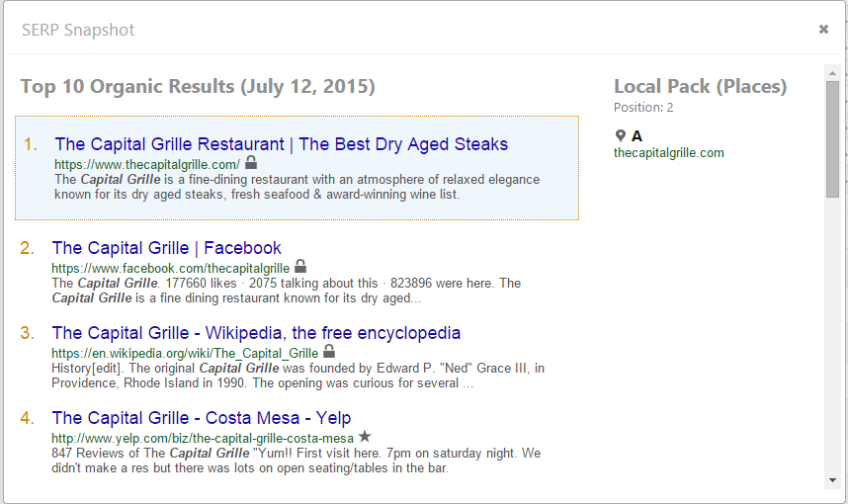Click the star icon beside Yelp URL

pyautogui.click(x=365, y=437)
